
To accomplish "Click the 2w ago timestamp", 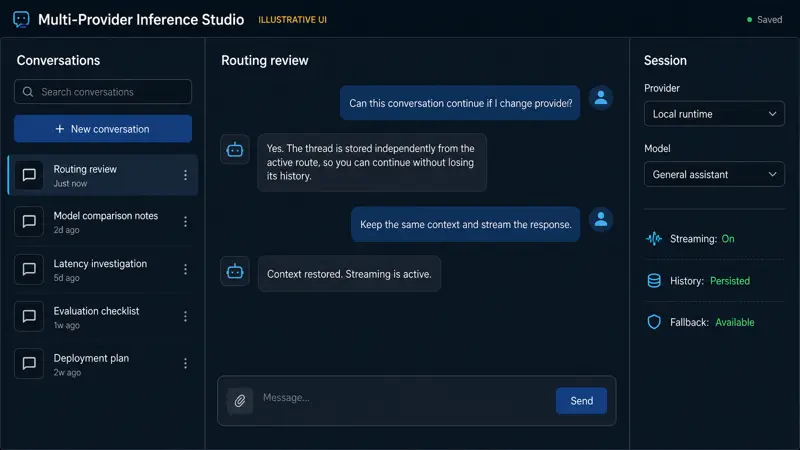I will [x=67, y=372].
